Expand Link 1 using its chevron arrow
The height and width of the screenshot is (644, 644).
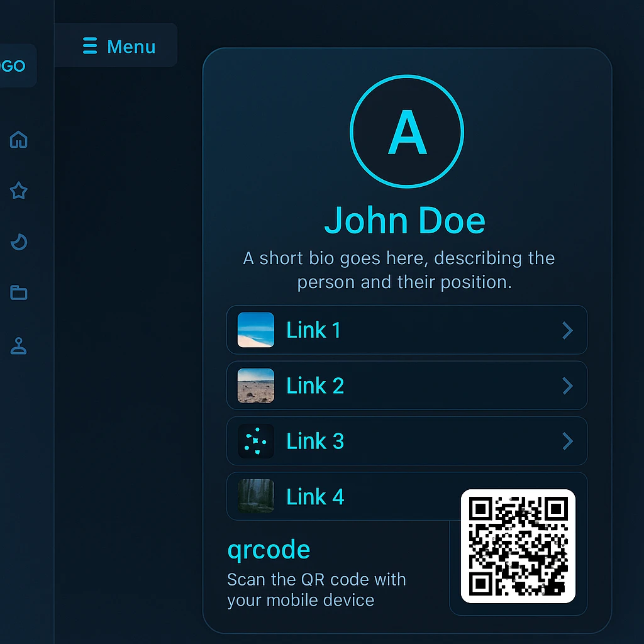567,330
